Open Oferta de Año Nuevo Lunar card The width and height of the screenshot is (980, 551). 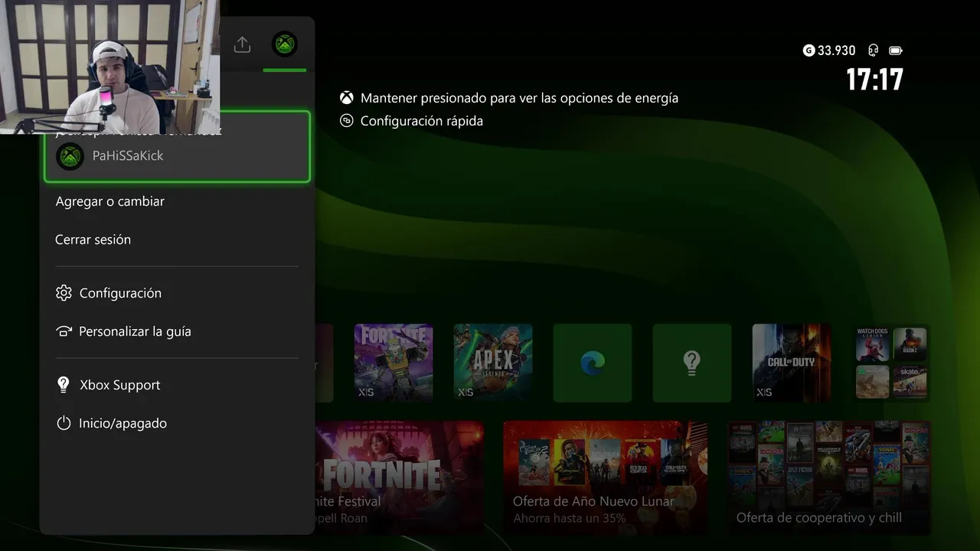[x=605, y=477]
